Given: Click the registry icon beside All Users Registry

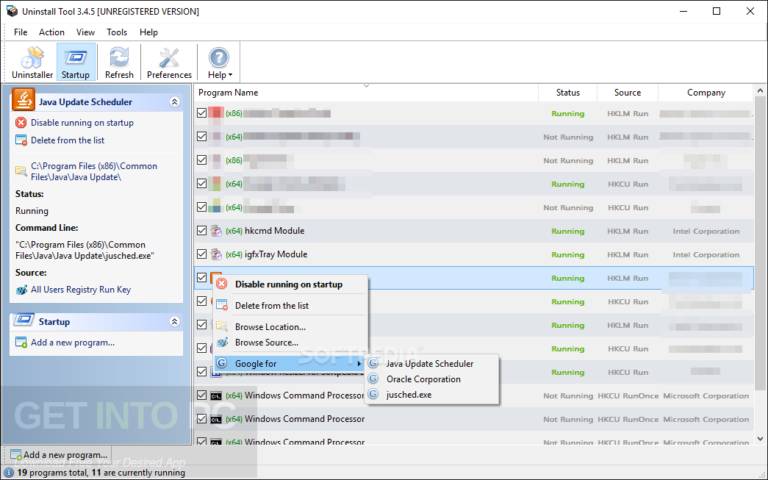Looking at the screenshot, I should pyautogui.click(x=21, y=290).
